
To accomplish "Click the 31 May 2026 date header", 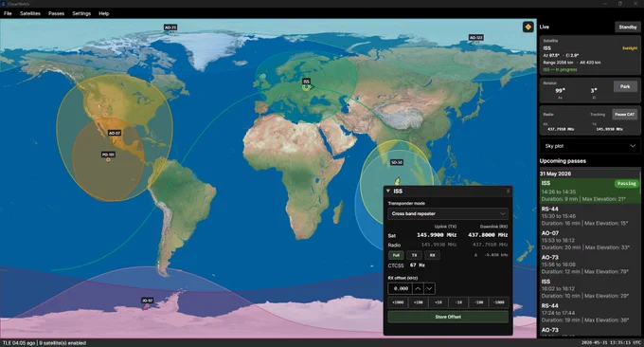I will point(556,173).
